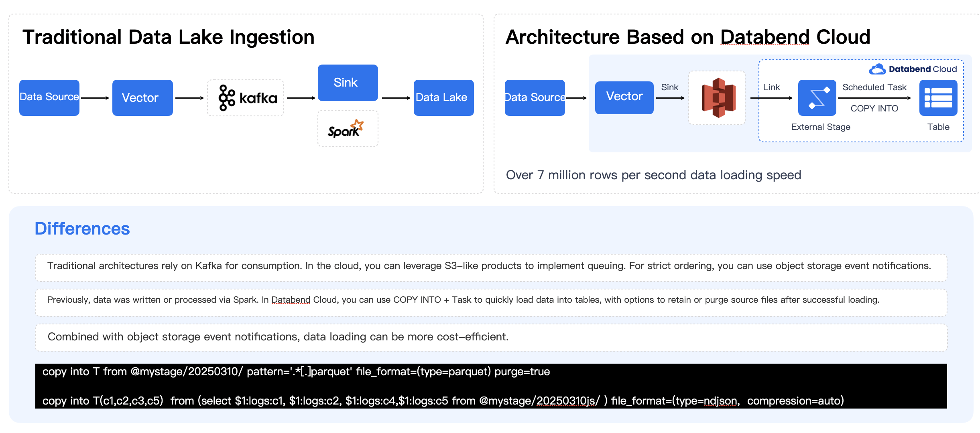Image resolution: width=980 pixels, height=433 pixels.
Task: Click the paragraph beginning 'Previously, data was written'
Action: [x=463, y=300]
